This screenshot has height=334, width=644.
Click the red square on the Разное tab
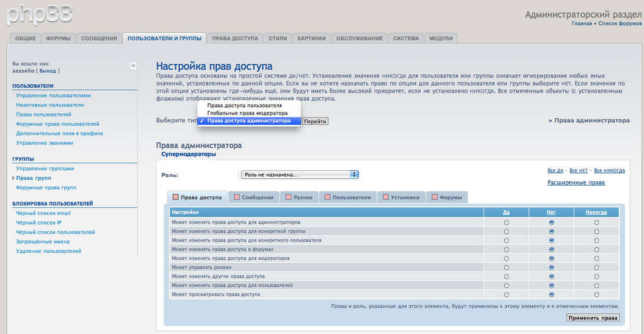click(289, 197)
